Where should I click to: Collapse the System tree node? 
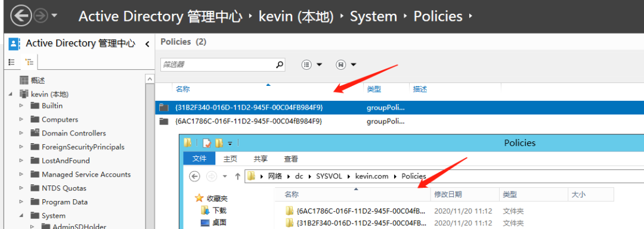pos(21,215)
